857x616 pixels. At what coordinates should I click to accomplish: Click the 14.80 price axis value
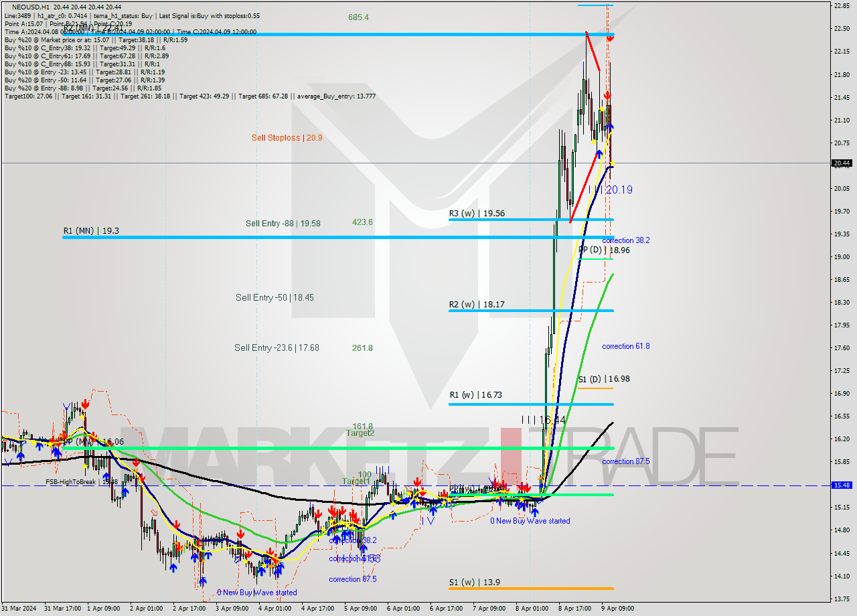point(842,530)
